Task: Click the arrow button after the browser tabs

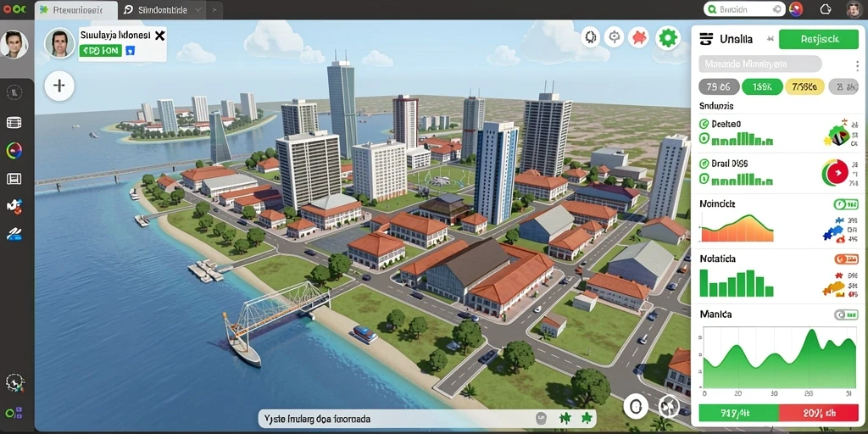Action: [x=214, y=10]
